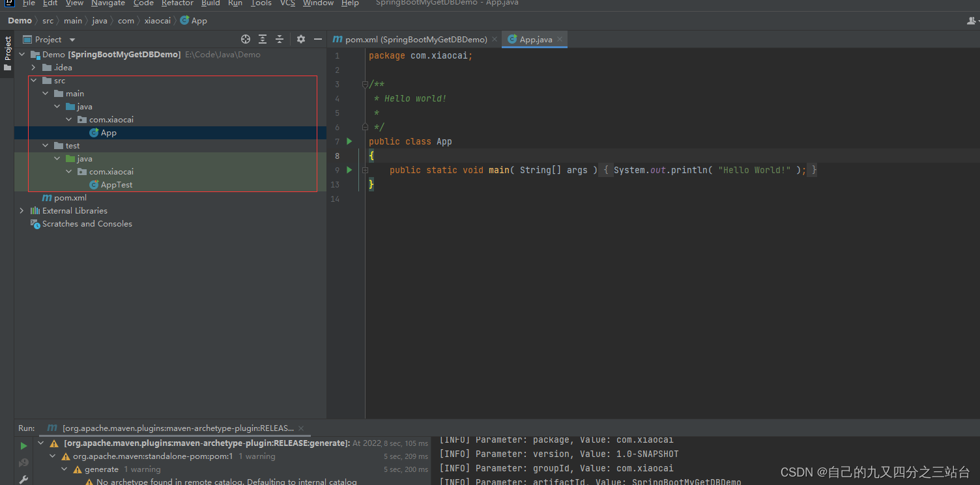Click the warning icon beside generate
Image resolution: width=980 pixels, height=485 pixels.
pyautogui.click(x=78, y=469)
